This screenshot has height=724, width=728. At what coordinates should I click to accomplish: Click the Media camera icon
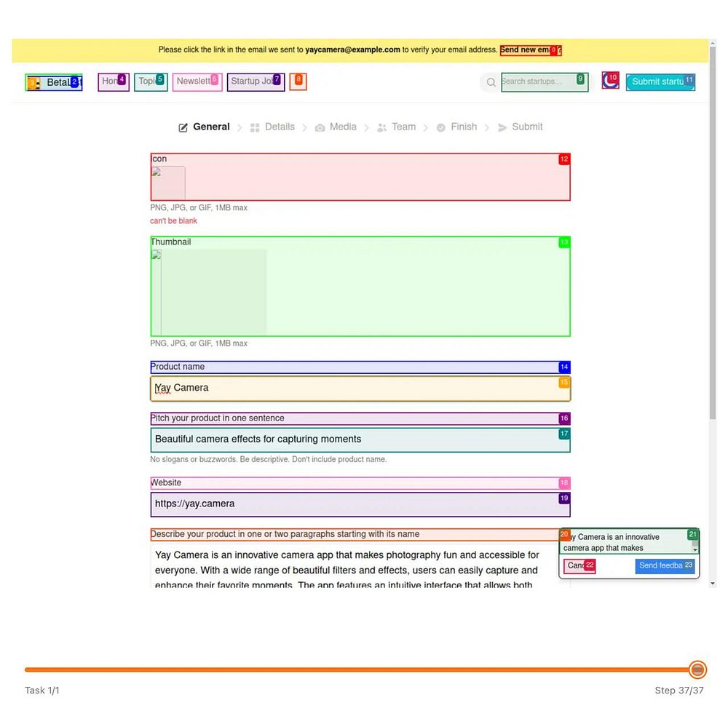click(x=320, y=127)
